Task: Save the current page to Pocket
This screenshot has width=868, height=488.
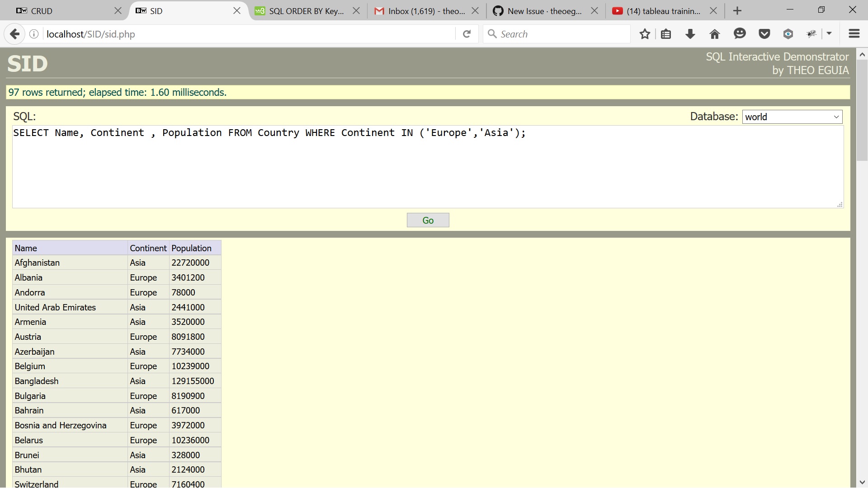Action: 764,33
